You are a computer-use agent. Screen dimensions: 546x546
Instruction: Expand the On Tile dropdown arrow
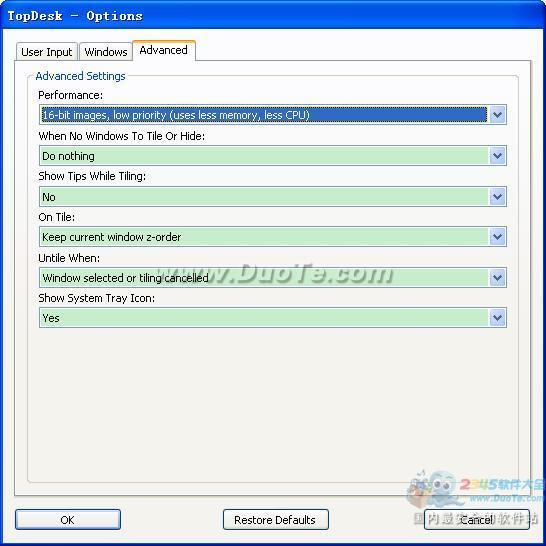coord(497,237)
